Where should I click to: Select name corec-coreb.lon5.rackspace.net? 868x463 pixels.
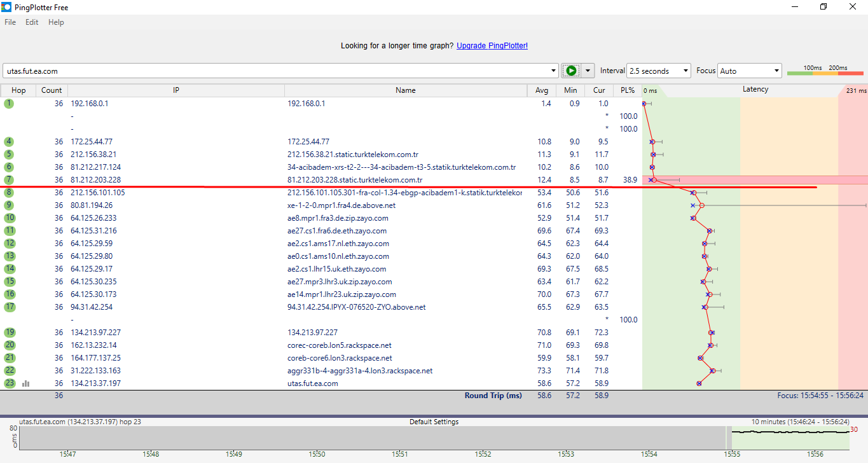tap(340, 345)
